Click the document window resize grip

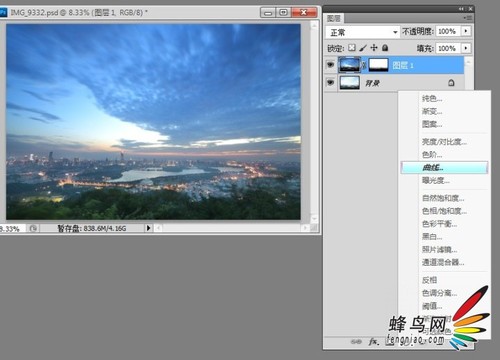pyautogui.click(x=314, y=228)
